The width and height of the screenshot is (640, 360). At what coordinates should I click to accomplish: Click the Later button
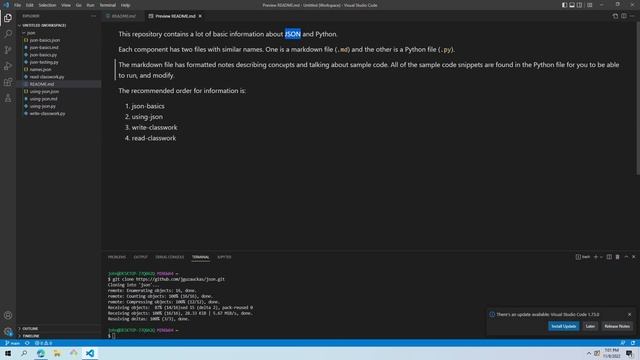pos(590,326)
